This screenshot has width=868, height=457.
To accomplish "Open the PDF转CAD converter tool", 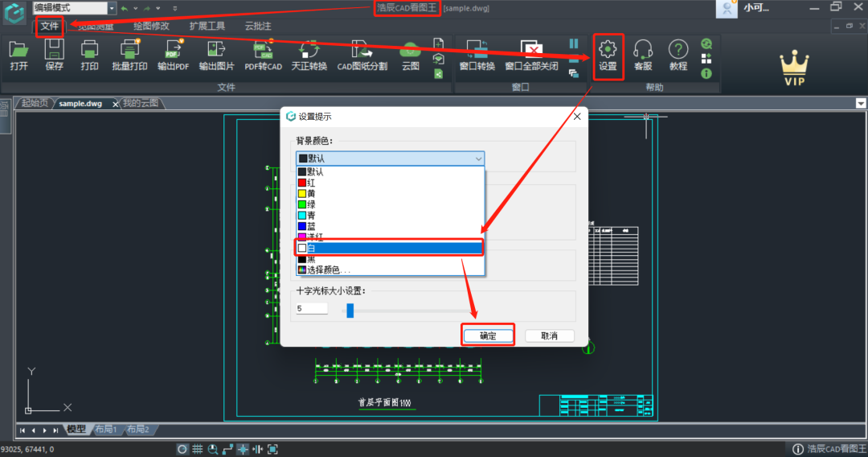I will tap(263, 55).
